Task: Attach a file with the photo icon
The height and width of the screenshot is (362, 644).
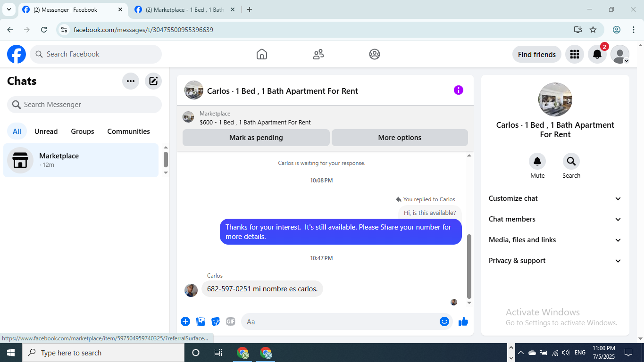Action: coord(201,321)
